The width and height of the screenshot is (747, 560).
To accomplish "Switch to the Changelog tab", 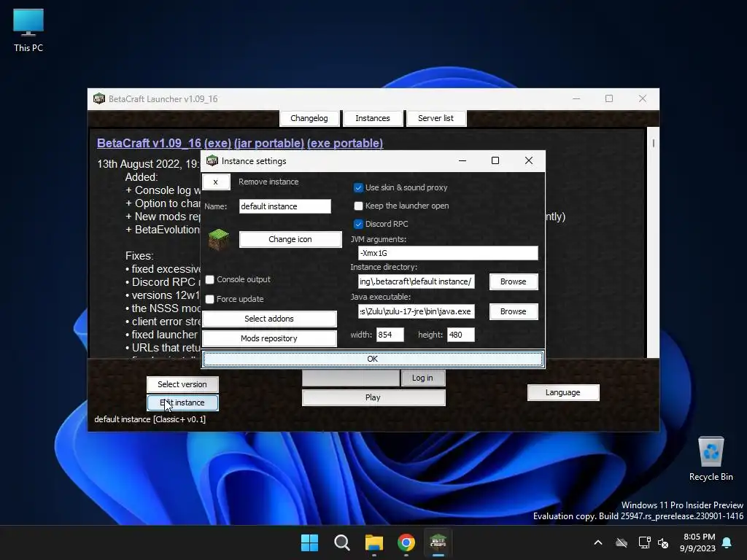I will pyautogui.click(x=309, y=118).
